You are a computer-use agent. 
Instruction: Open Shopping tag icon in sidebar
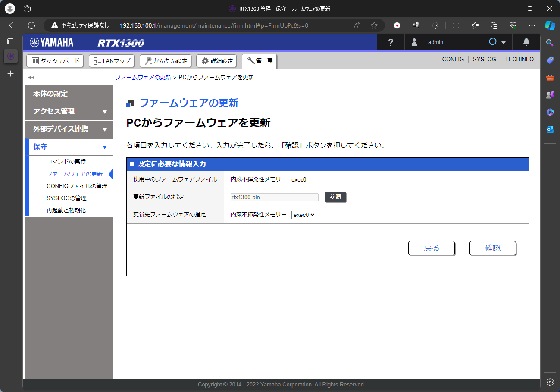pos(550,60)
